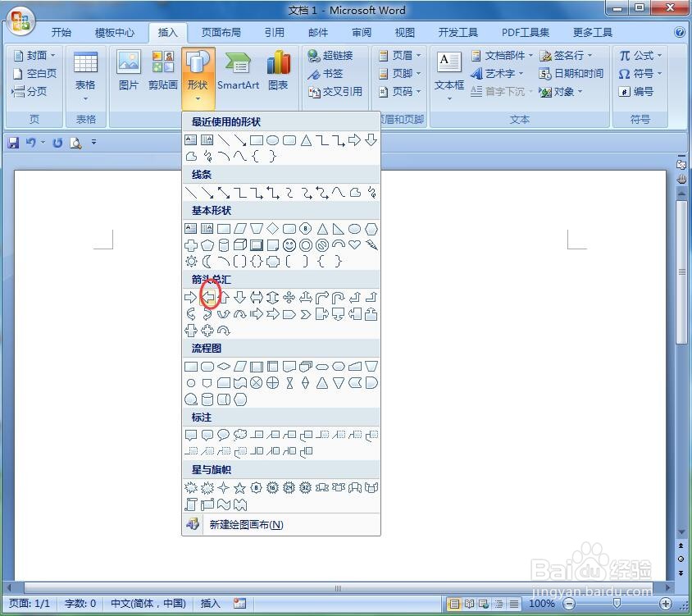This screenshot has width=692, height=616.
Task: Zoom out with the minus button
Action: coord(570,603)
